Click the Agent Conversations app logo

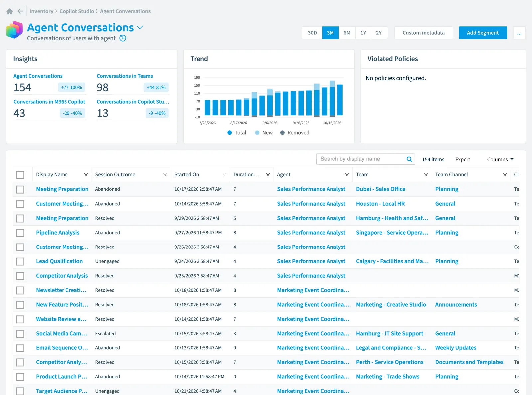(x=14, y=30)
